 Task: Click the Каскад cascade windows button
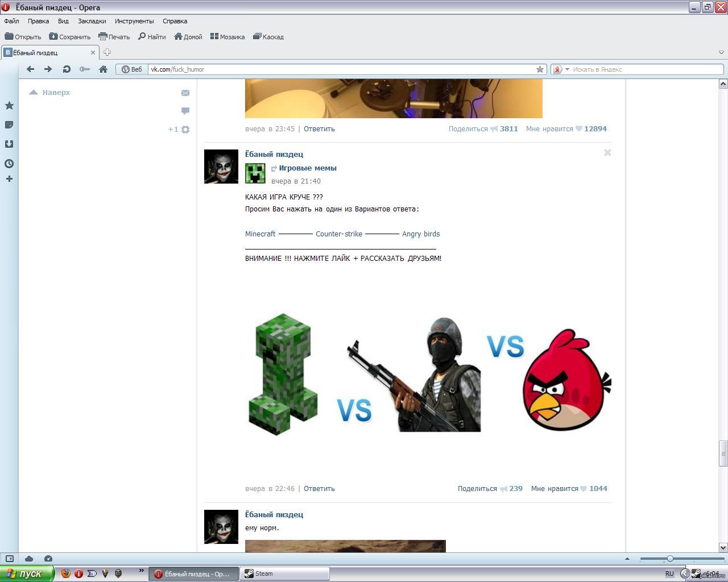click(x=268, y=36)
